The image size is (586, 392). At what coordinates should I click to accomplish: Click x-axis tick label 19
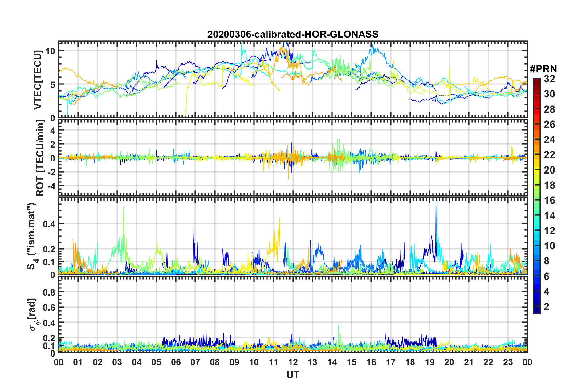(x=429, y=362)
